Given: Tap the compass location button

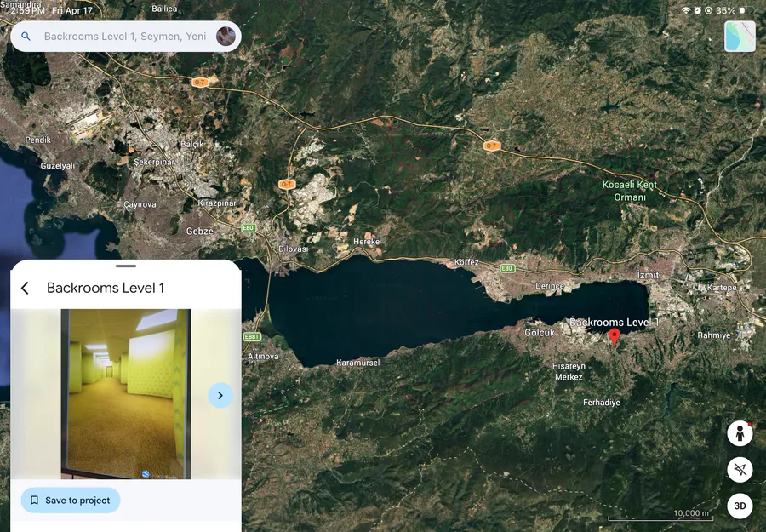Looking at the screenshot, I should click(x=740, y=470).
